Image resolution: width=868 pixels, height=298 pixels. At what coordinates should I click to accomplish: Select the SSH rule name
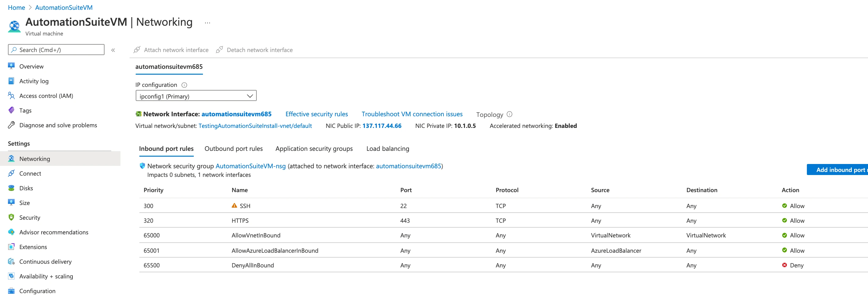pyautogui.click(x=245, y=206)
